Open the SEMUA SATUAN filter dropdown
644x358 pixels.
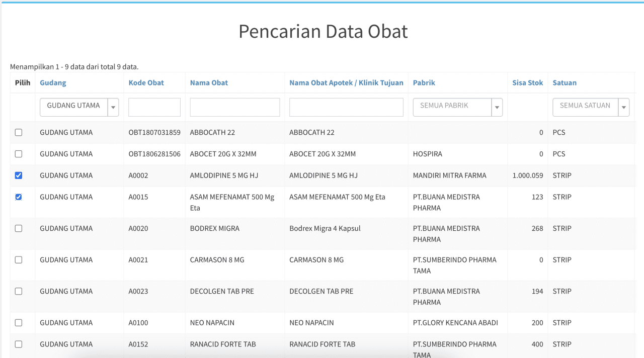(591, 107)
